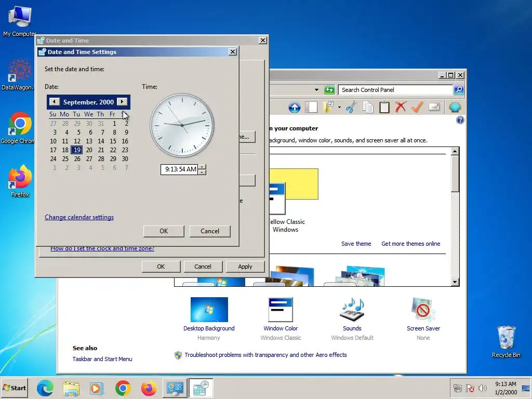Click the red X Delete toolbar icon
This screenshot has height=399, width=532.
401,107
